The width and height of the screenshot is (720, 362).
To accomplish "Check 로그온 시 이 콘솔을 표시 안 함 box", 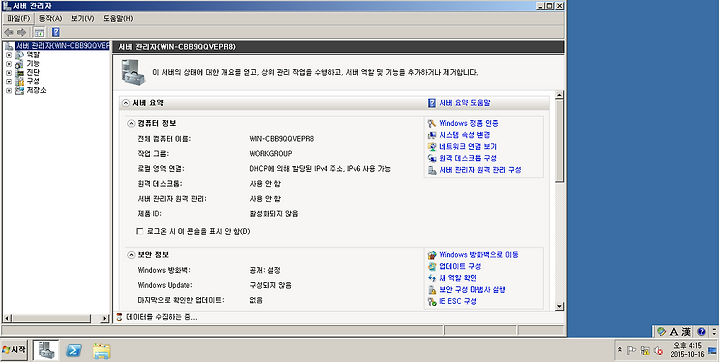I will point(140,231).
